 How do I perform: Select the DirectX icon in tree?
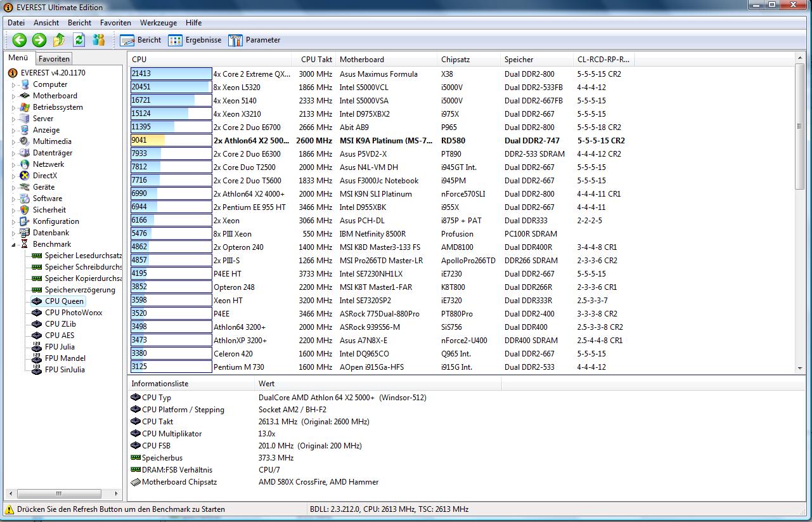(24, 176)
